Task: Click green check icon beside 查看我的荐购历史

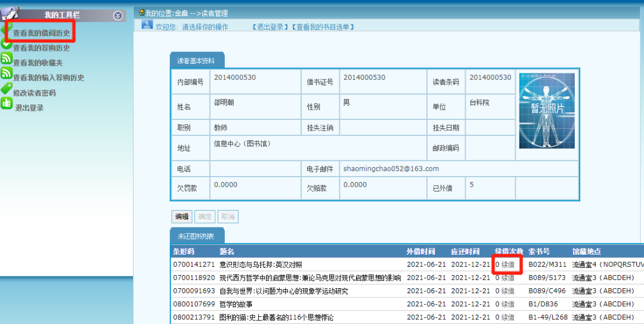Action: click(x=6, y=43)
